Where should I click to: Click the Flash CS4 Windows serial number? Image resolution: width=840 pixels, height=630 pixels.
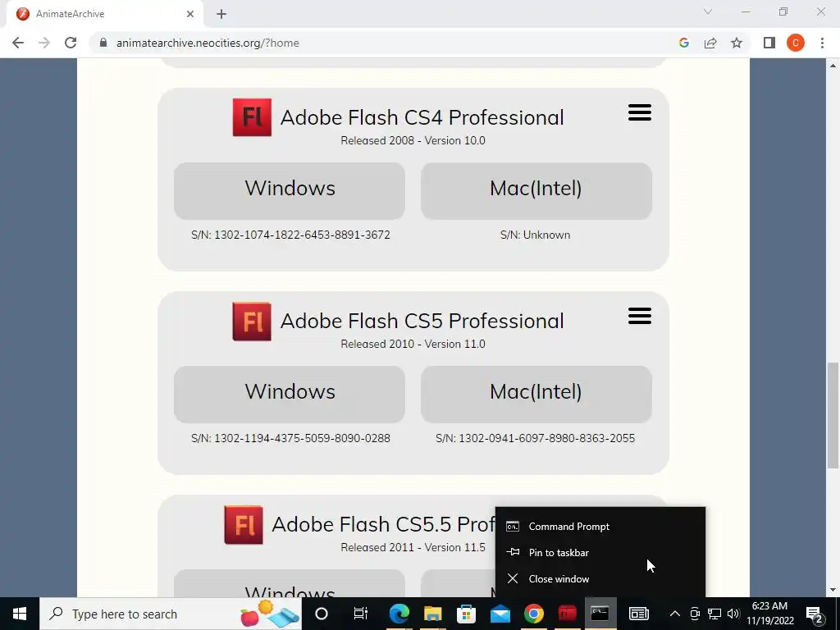tap(290, 235)
